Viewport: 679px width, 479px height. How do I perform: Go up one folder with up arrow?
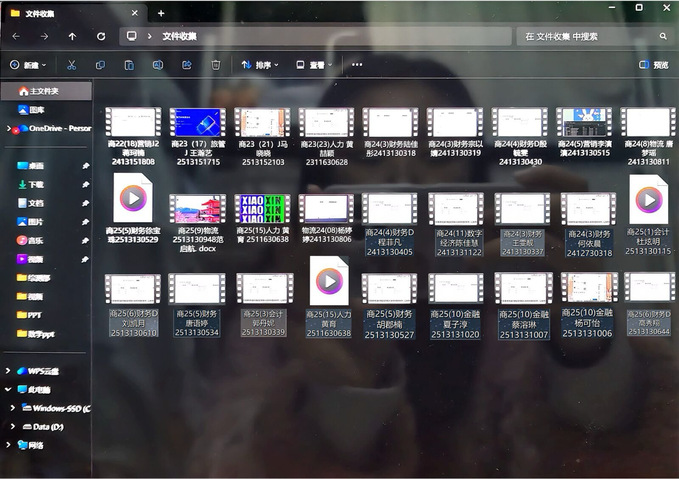[x=72, y=36]
